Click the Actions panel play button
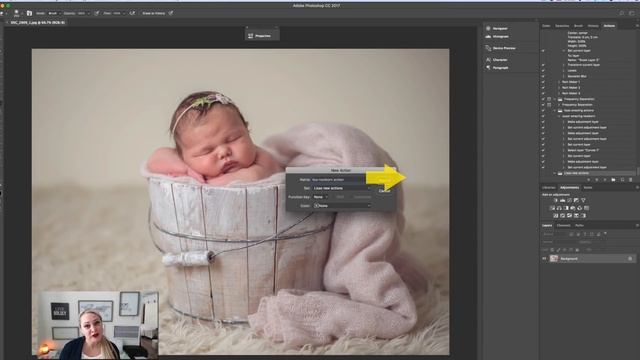Screen dimensions: 640x360 (604, 180)
